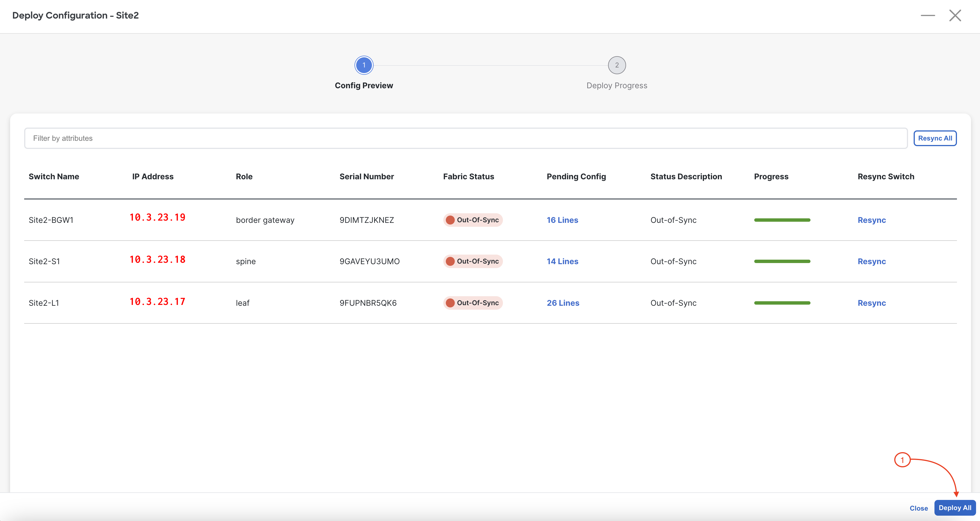Click step 2 Deploy Progress circle
980x521 pixels.
(x=616, y=65)
